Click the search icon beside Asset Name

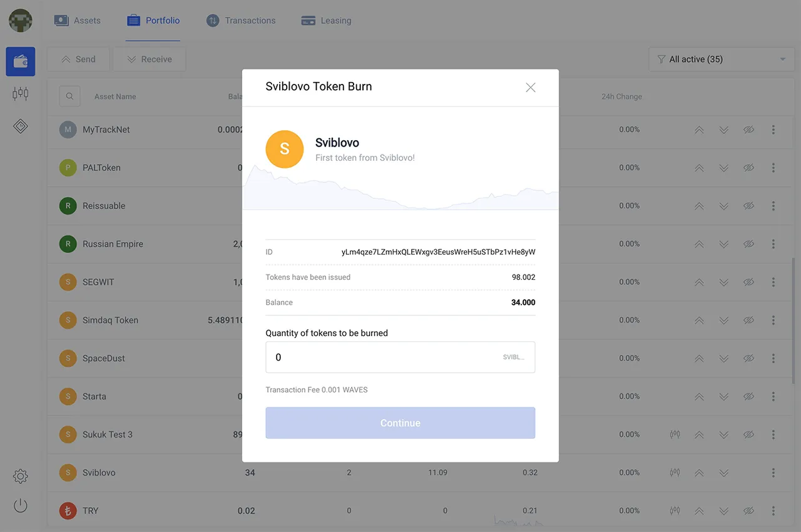(69, 96)
